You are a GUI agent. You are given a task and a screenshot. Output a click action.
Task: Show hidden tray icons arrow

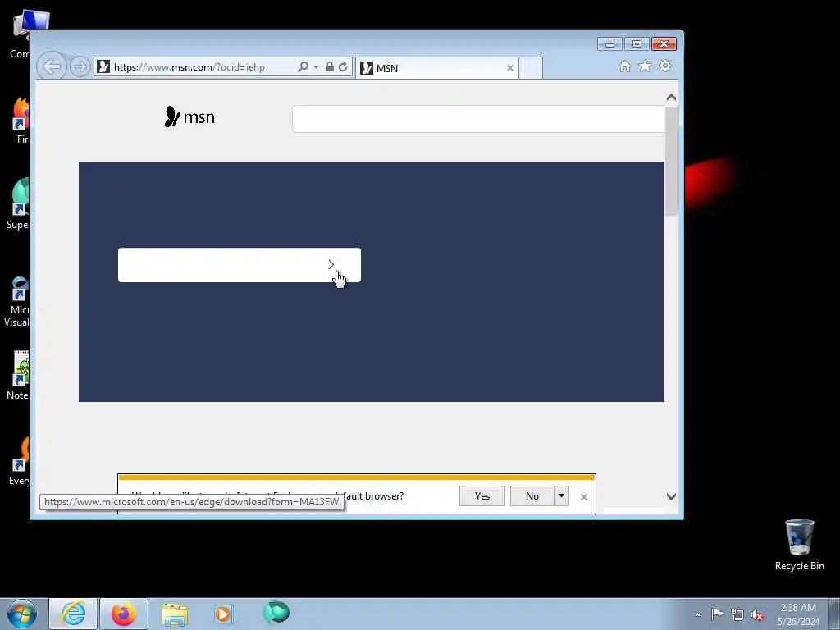697,614
